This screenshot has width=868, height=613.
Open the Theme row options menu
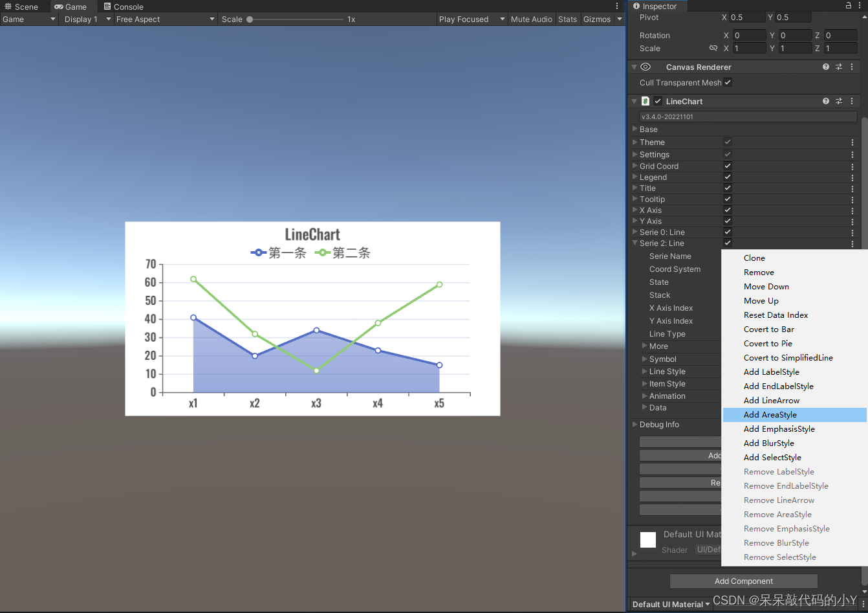pyautogui.click(x=852, y=142)
